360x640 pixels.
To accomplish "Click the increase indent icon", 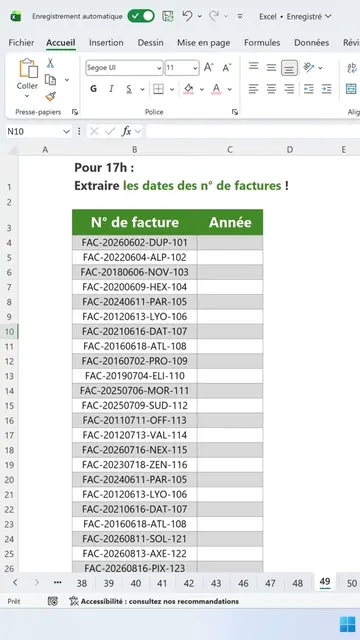I will (327, 89).
